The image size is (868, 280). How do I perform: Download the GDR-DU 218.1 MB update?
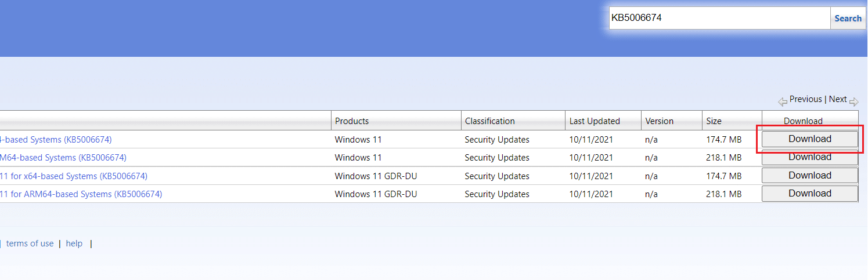[x=809, y=194]
